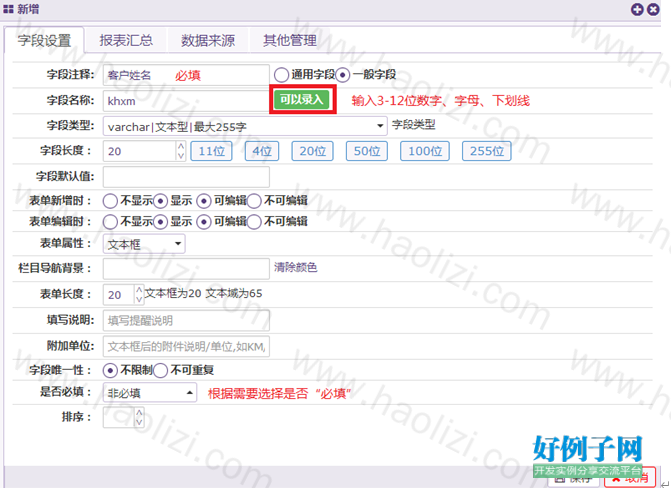The width and height of the screenshot is (671, 488).
Task: Open the 报表汇总 tab
Action: tap(126, 41)
